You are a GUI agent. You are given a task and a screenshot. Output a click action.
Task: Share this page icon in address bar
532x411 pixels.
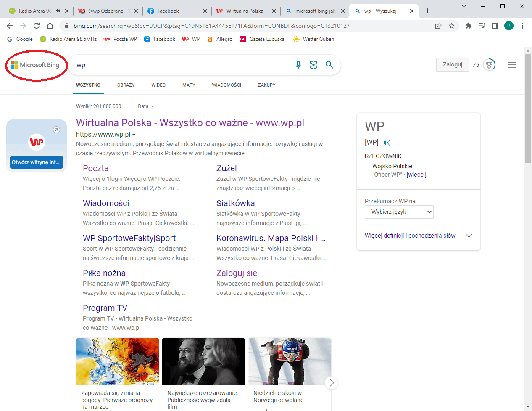pos(438,26)
